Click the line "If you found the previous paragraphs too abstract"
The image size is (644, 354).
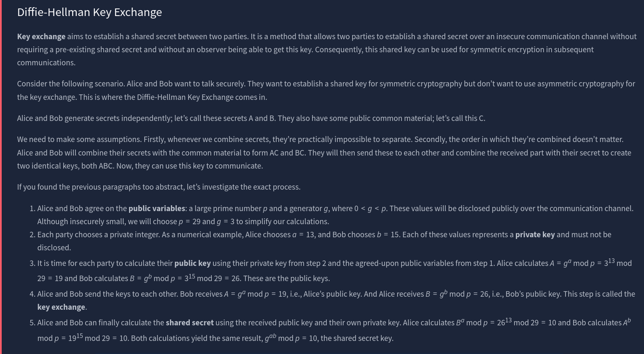coord(159,187)
